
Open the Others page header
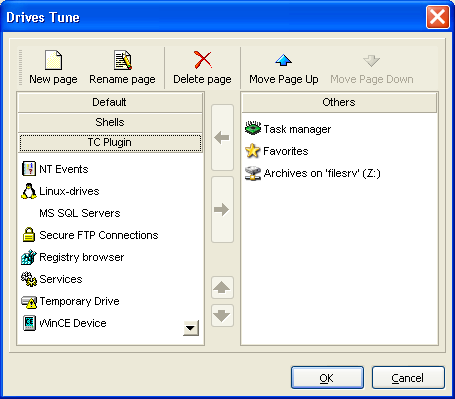(339, 102)
